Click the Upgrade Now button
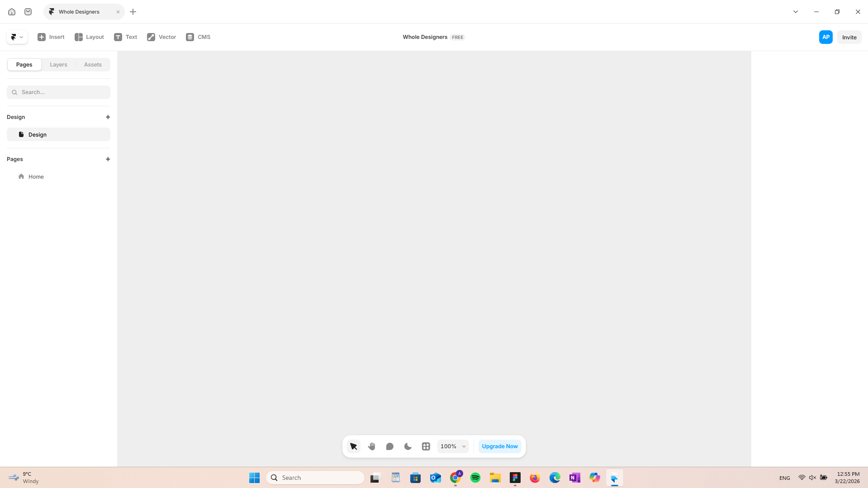Image resolution: width=868 pixels, height=488 pixels. [500, 446]
